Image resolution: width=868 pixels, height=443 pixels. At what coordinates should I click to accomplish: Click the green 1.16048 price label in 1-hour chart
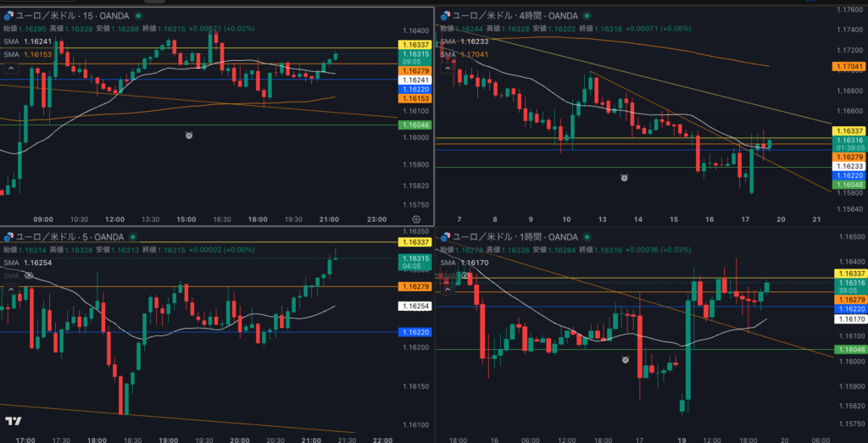[x=850, y=350]
